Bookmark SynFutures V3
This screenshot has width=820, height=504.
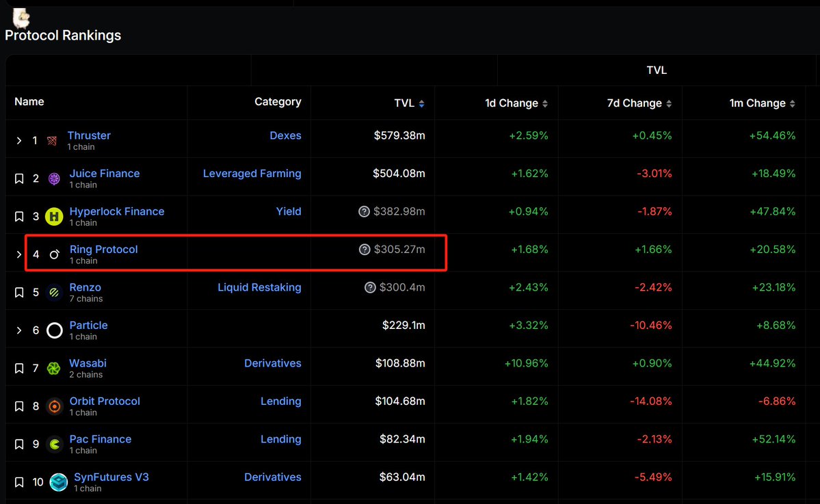[19, 482]
